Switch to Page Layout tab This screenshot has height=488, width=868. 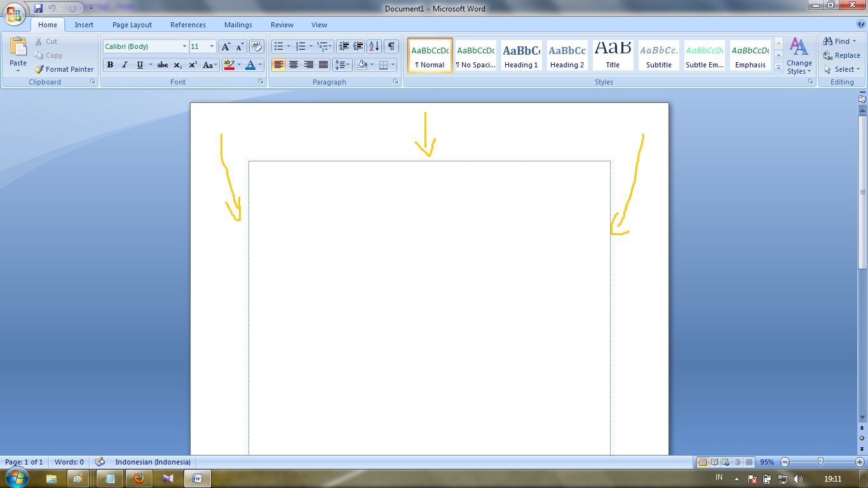pyautogui.click(x=132, y=25)
